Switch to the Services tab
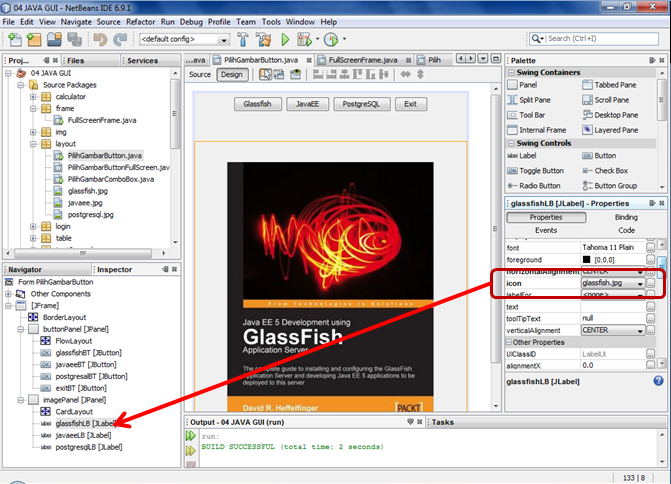The height and width of the screenshot is (484, 671). point(143,61)
